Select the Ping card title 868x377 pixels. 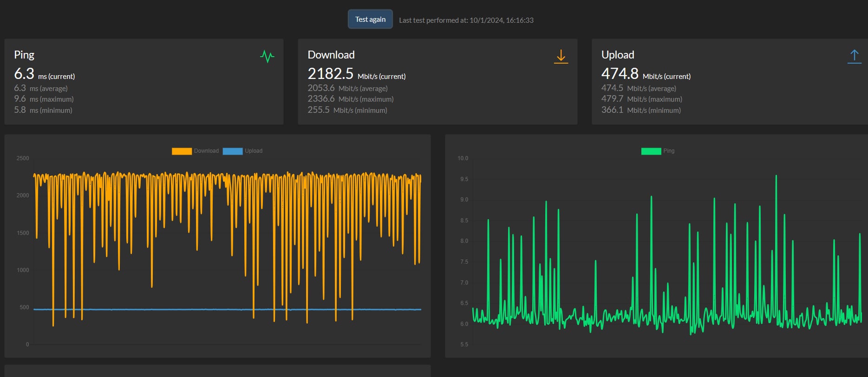coord(24,55)
